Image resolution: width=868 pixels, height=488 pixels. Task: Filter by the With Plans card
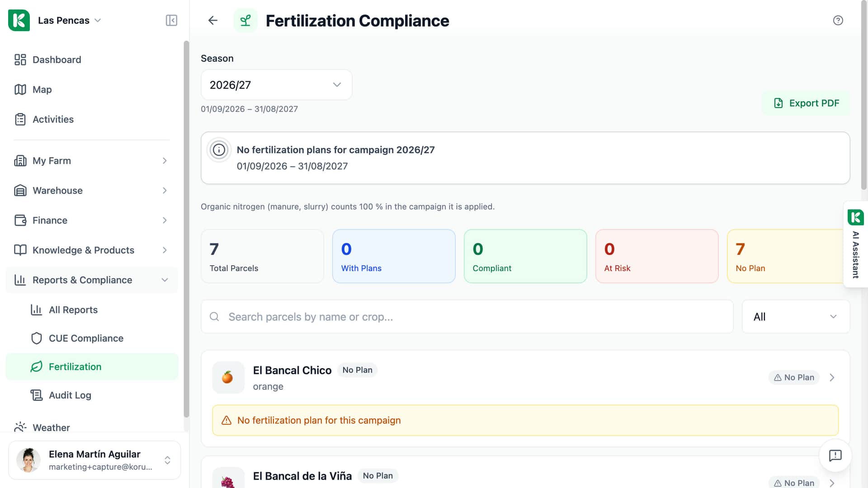point(394,256)
